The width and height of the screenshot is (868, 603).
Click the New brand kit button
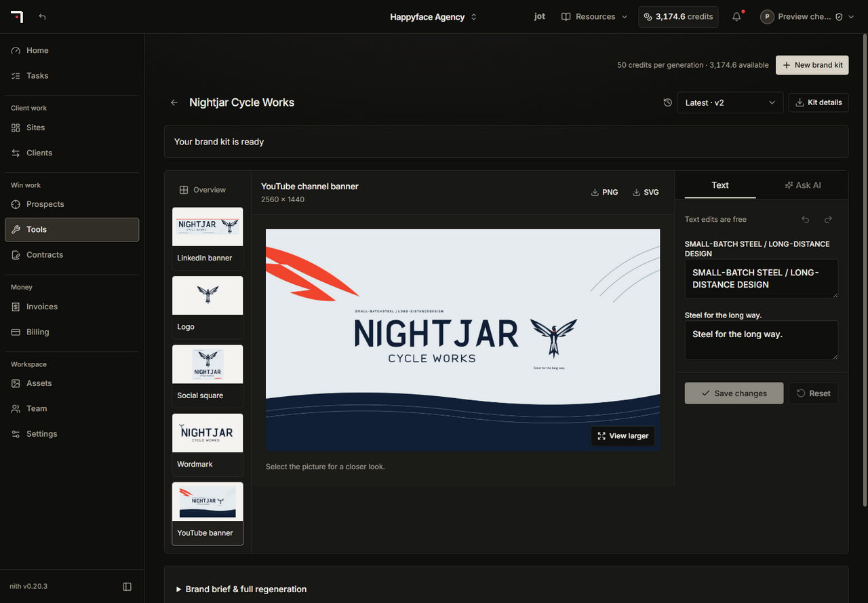812,65
